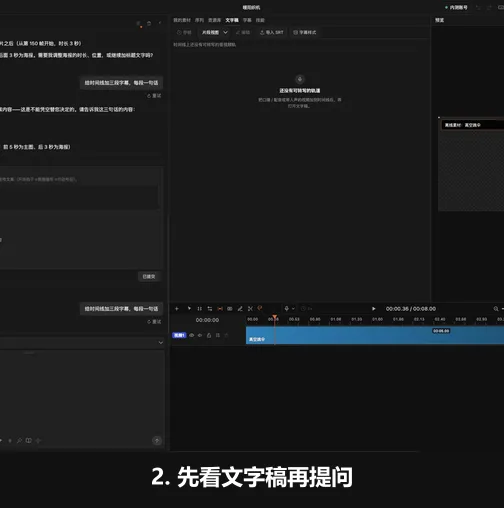The width and height of the screenshot is (504, 508).
Task: Switch to the 资源库 tab
Action: pos(214,20)
